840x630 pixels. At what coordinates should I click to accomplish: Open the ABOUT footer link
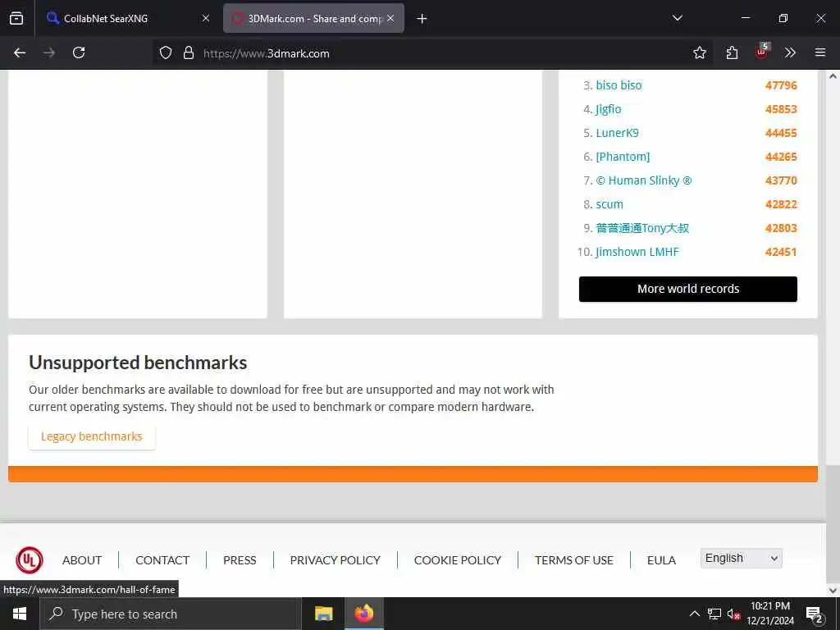click(82, 560)
